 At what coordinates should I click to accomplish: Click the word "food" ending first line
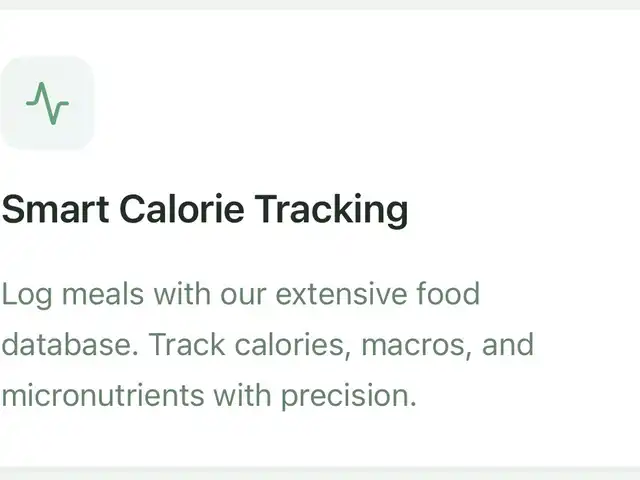click(x=448, y=295)
